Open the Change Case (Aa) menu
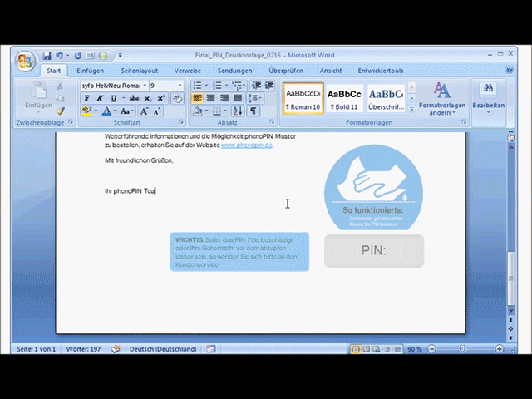This screenshot has height=399, width=532. 127,111
